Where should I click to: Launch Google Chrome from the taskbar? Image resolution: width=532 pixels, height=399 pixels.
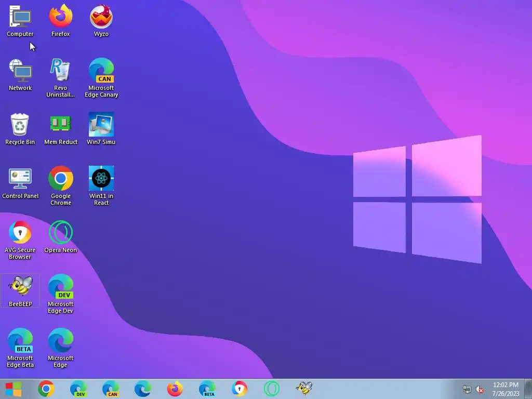pos(46,389)
